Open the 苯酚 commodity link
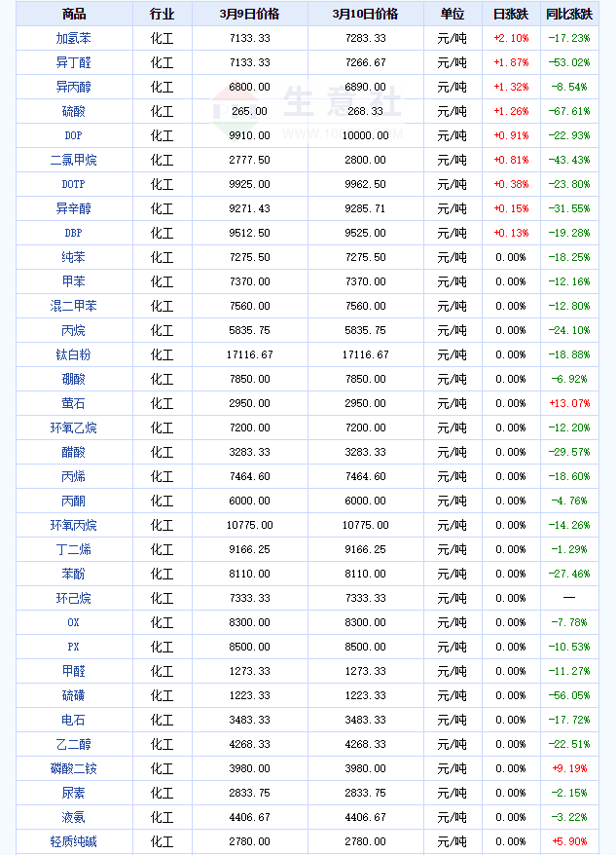 coord(74,574)
